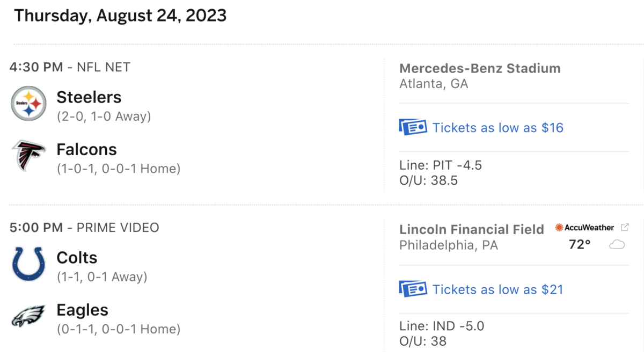
Task: Select the Colts team name
Action: click(77, 258)
